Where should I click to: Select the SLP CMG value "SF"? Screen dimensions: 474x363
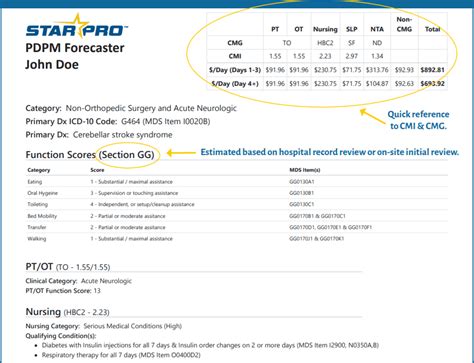[x=352, y=43]
